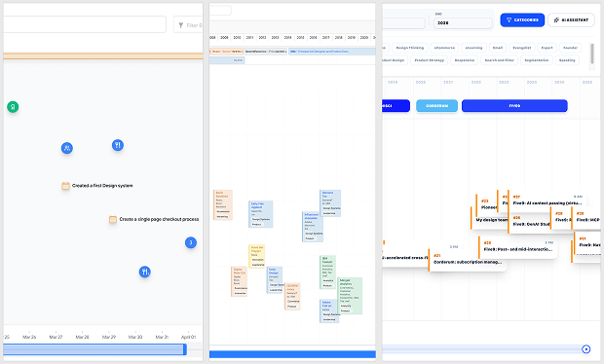Click the blue horizontal bar below middle timeline
The image size is (604, 364).
(292, 354)
